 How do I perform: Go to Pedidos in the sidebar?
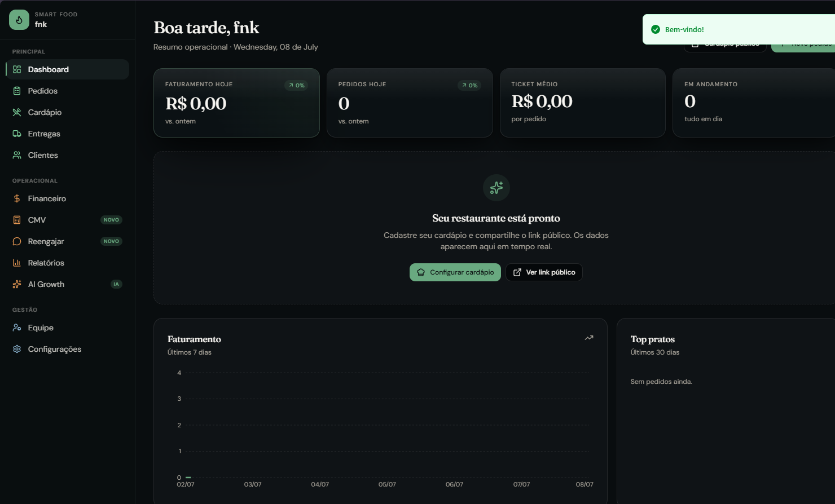pos(67,91)
